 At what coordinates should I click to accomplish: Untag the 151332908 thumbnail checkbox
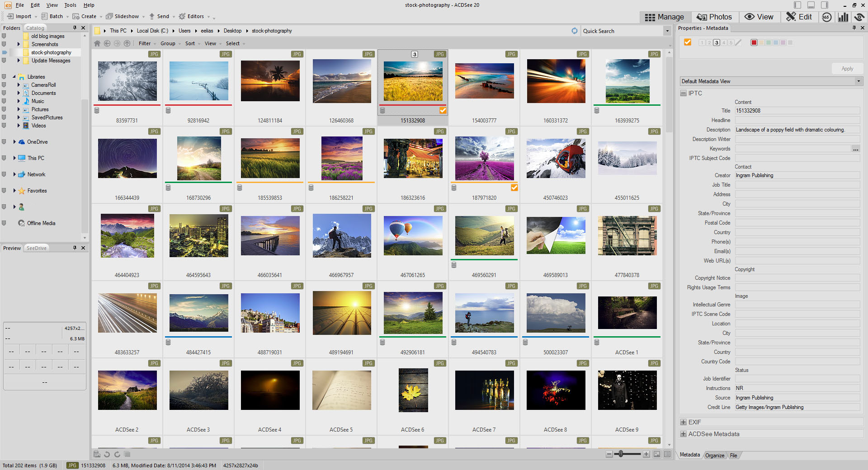443,110
